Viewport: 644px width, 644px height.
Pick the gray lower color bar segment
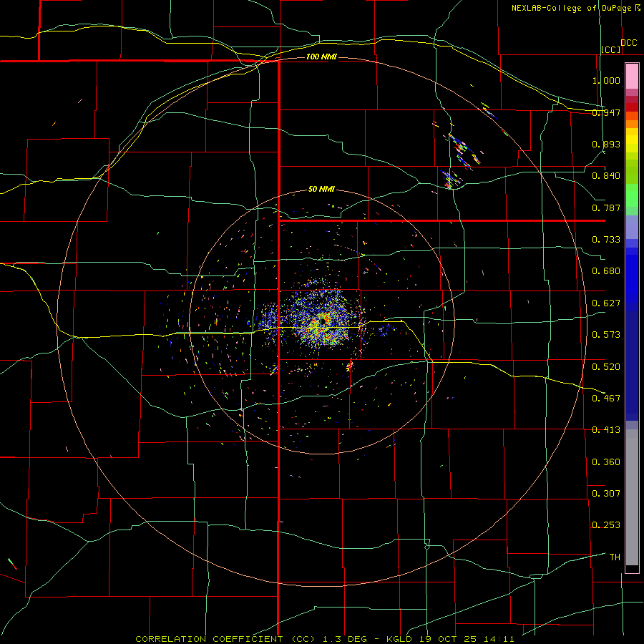pyautogui.click(x=632, y=497)
